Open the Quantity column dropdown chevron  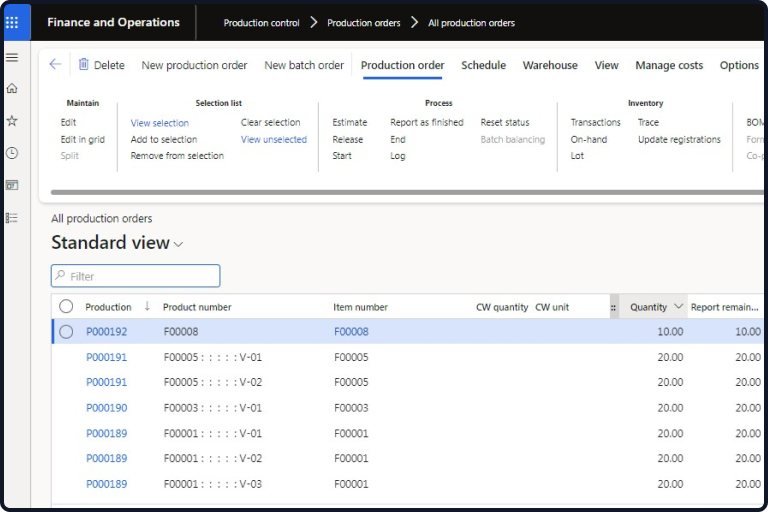click(678, 306)
